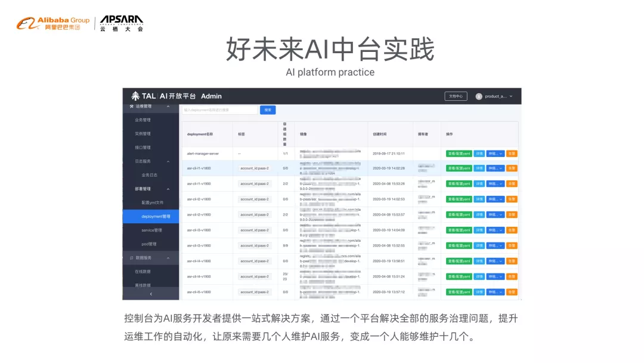Click the alert-manager-server deployment name
The width and height of the screenshot is (644, 363).
(203, 154)
